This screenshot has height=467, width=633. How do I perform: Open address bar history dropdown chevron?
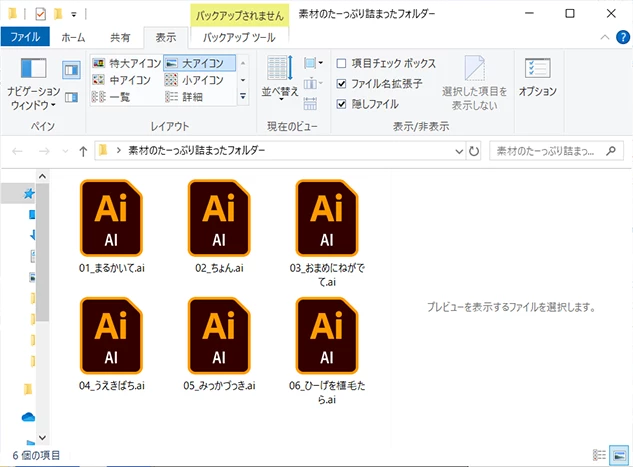[459, 151]
